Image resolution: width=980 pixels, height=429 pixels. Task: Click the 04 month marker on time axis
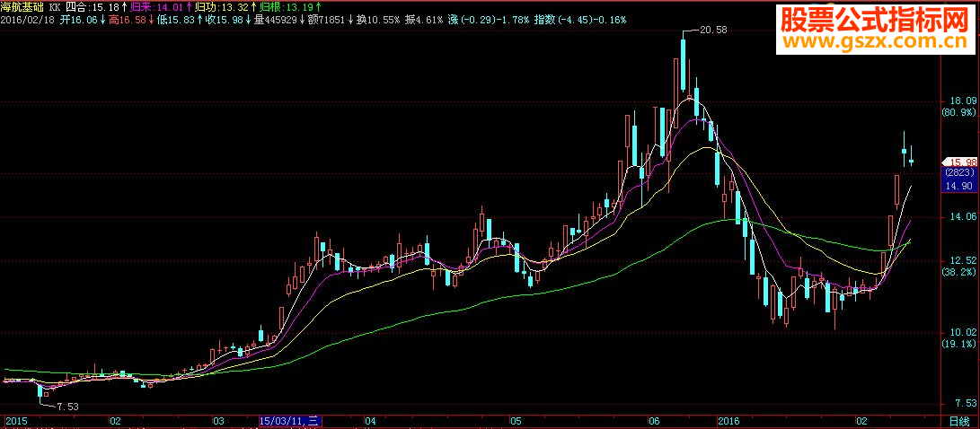tap(371, 422)
